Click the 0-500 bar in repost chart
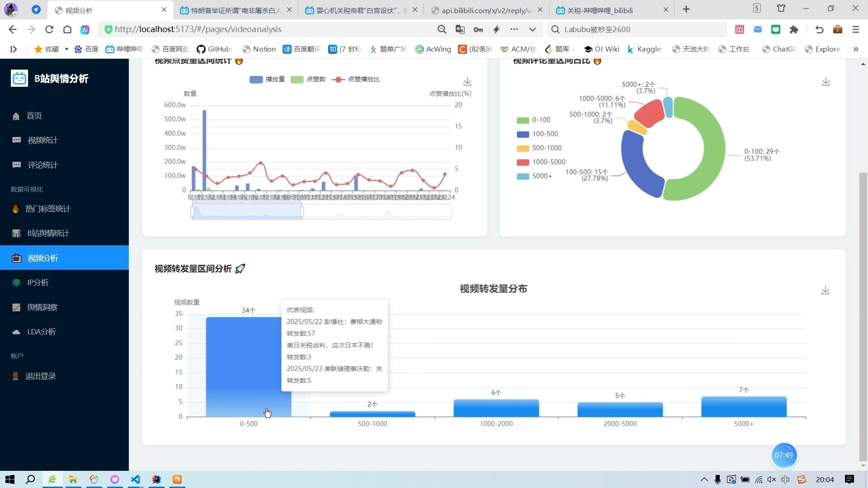This screenshot has width=868, height=488. click(249, 367)
